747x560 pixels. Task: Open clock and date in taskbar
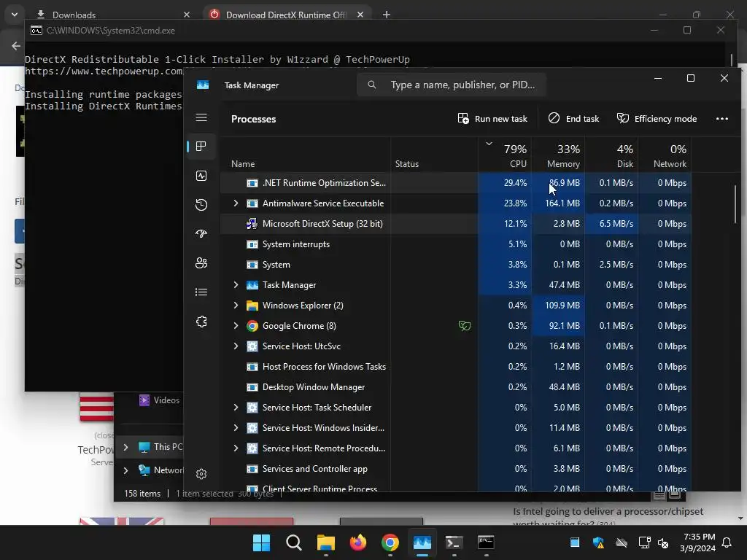click(x=698, y=542)
